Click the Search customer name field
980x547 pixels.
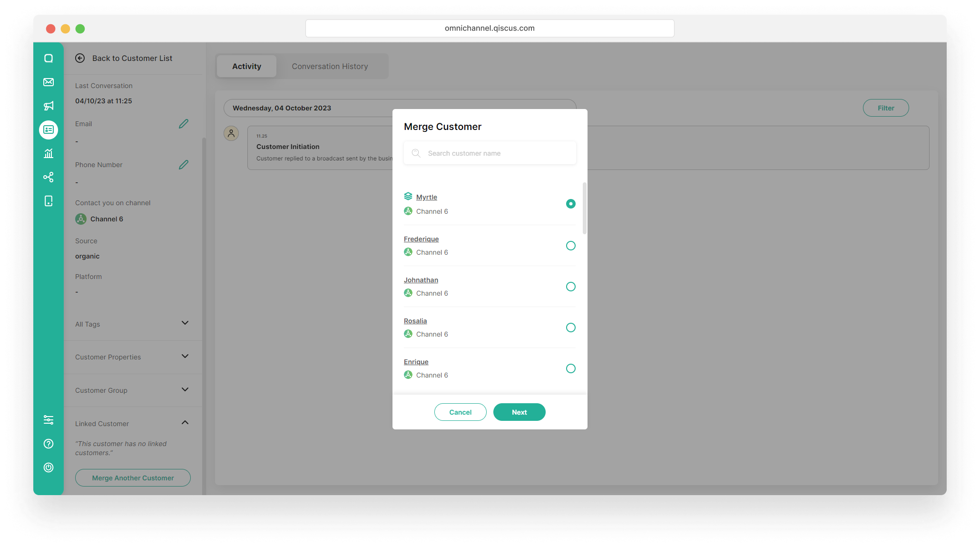[x=495, y=153]
